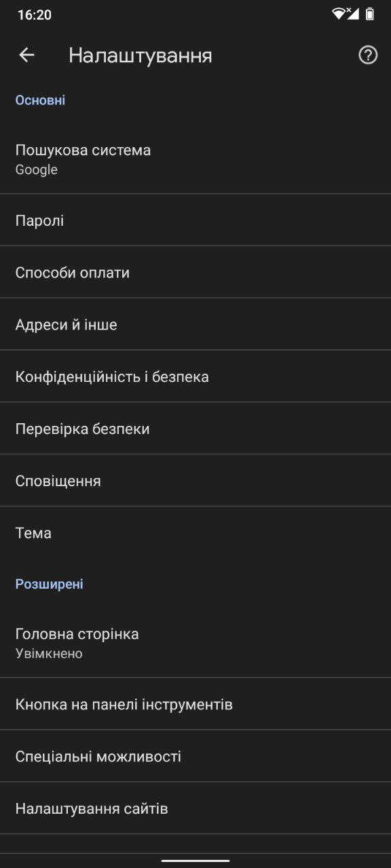Open Сповіщення settings
This screenshot has height=868, width=391.
coord(195,481)
